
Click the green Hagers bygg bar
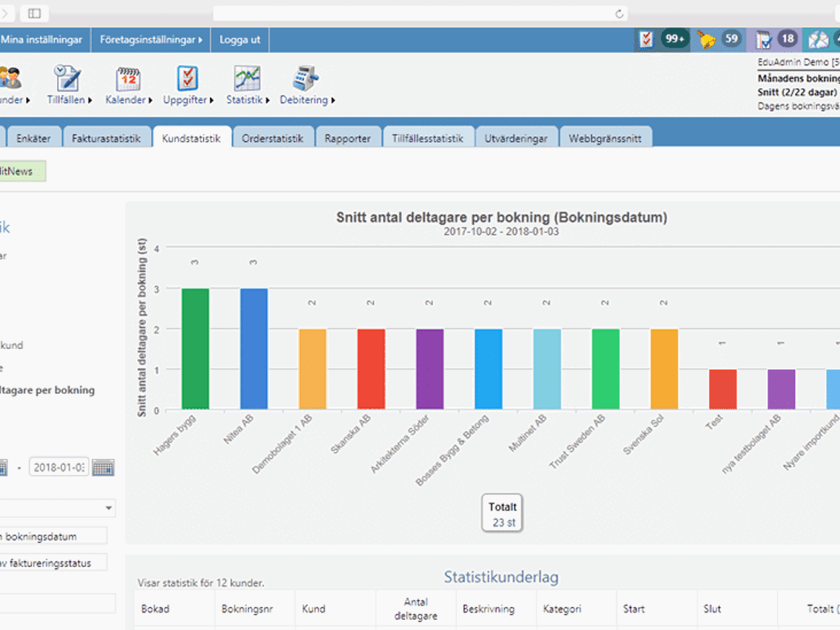coord(196,349)
